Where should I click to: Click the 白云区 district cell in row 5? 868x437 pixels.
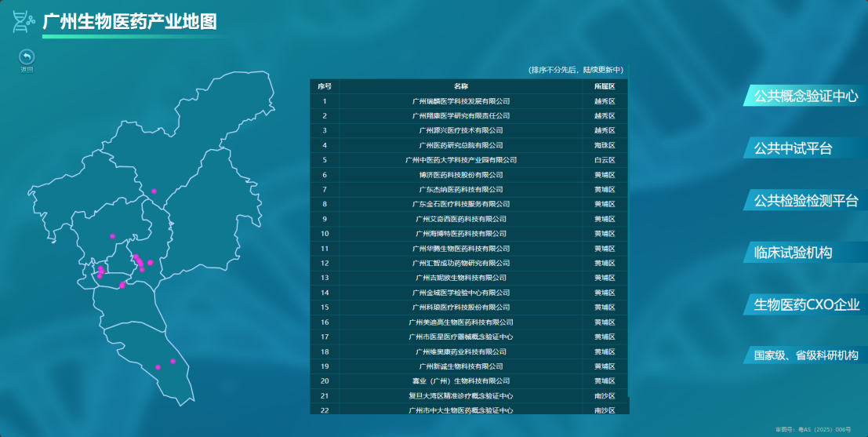605,160
